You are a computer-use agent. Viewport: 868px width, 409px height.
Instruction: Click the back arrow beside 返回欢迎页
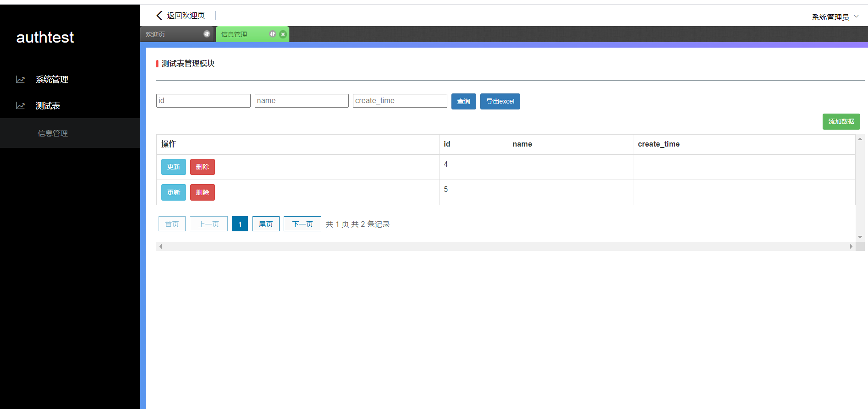[x=159, y=16]
